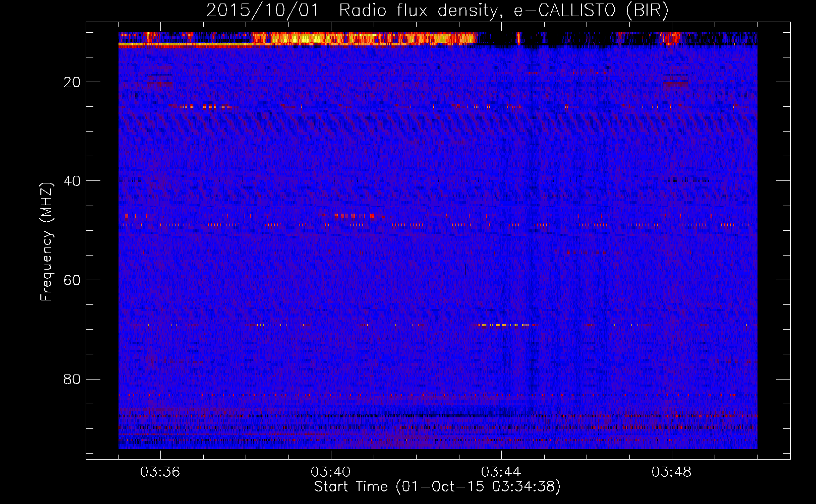This screenshot has height=504, width=816.
Task: Click the 03:48 time tick label
Action: [x=672, y=472]
